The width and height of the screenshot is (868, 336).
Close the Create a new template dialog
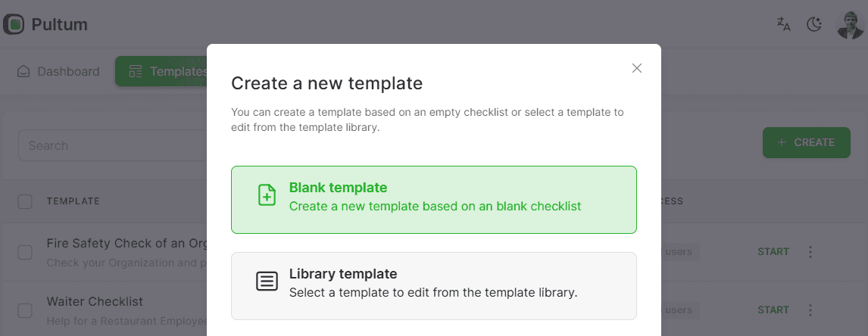(636, 68)
